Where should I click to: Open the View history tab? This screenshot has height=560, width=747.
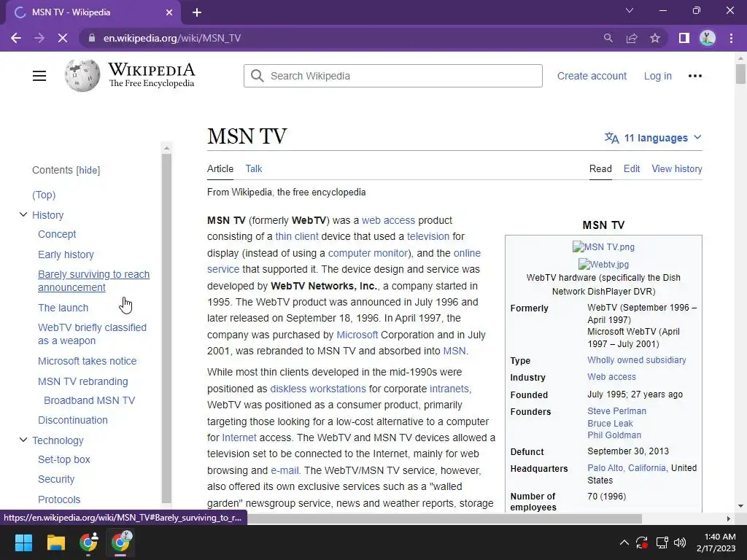[676, 168]
